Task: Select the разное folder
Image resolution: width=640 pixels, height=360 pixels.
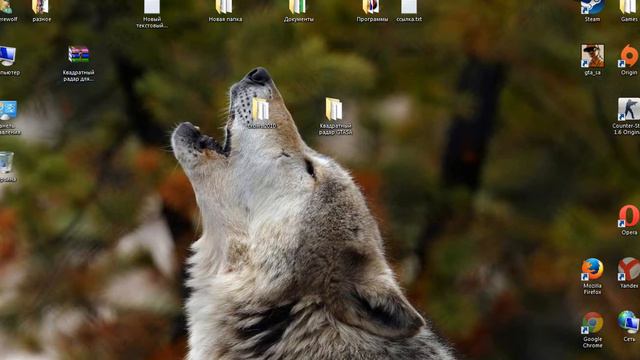Action: click(x=41, y=11)
